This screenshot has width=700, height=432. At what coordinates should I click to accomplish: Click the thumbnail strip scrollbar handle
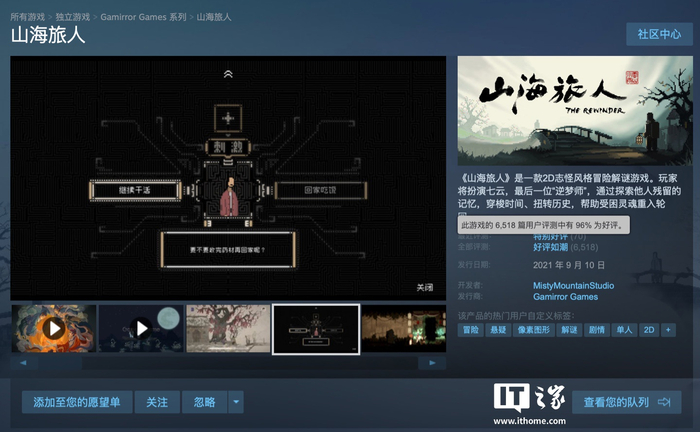59,363
